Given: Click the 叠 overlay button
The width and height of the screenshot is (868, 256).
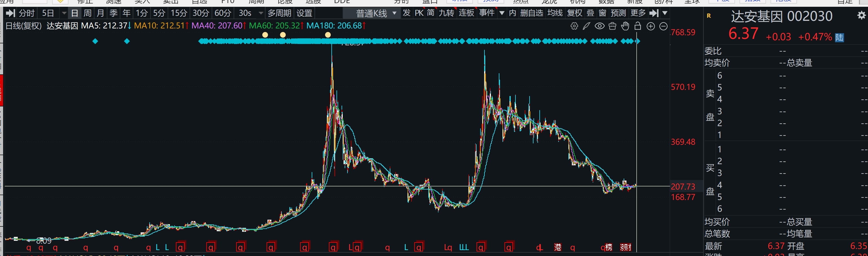Looking at the screenshot, I should [x=590, y=13].
